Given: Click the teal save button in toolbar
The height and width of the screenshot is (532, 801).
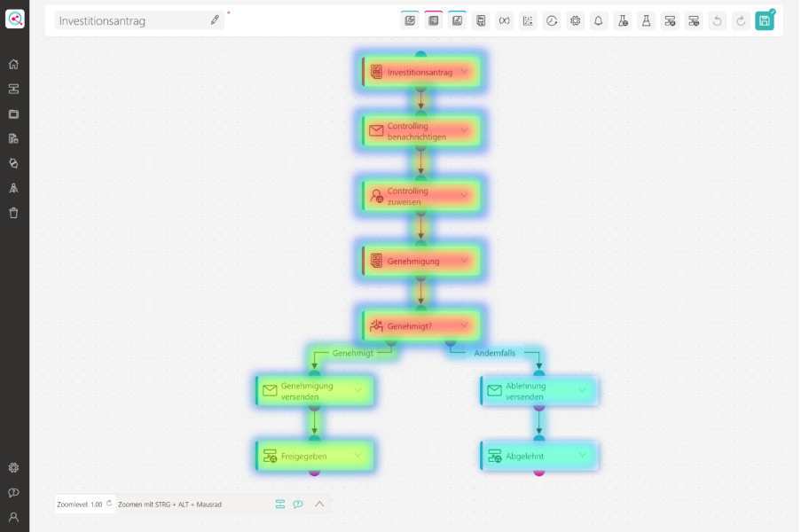Looking at the screenshot, I should coord(764,20).
